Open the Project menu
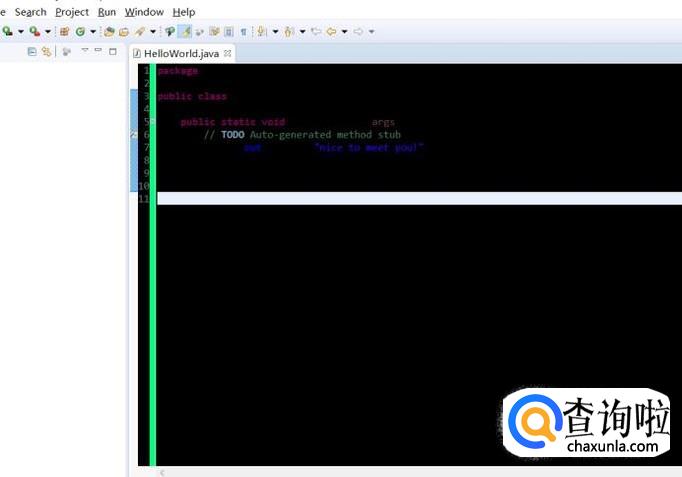The width and height of the screenshot is (682, 477). tap(72, 12)
